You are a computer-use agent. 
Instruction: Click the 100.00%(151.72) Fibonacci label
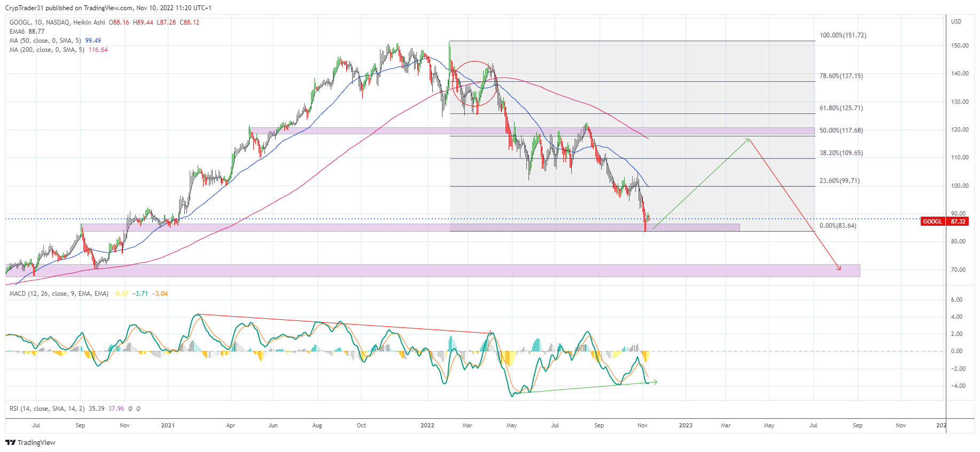pyautogui.click(x=843, y=35)
